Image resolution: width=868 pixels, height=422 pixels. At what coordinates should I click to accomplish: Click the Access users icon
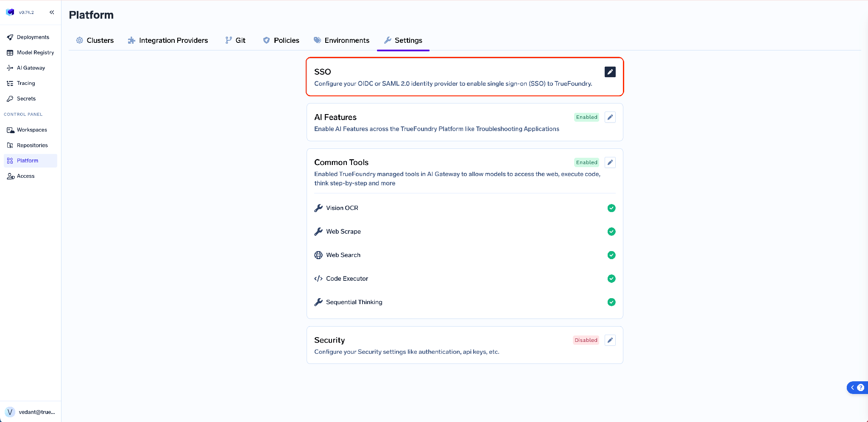(x=11, y=176)
